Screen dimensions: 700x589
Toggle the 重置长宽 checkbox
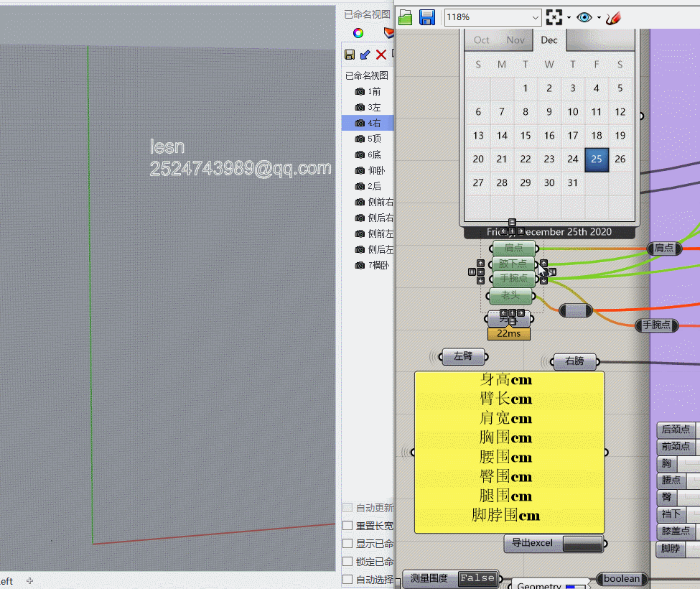point(347,526)
